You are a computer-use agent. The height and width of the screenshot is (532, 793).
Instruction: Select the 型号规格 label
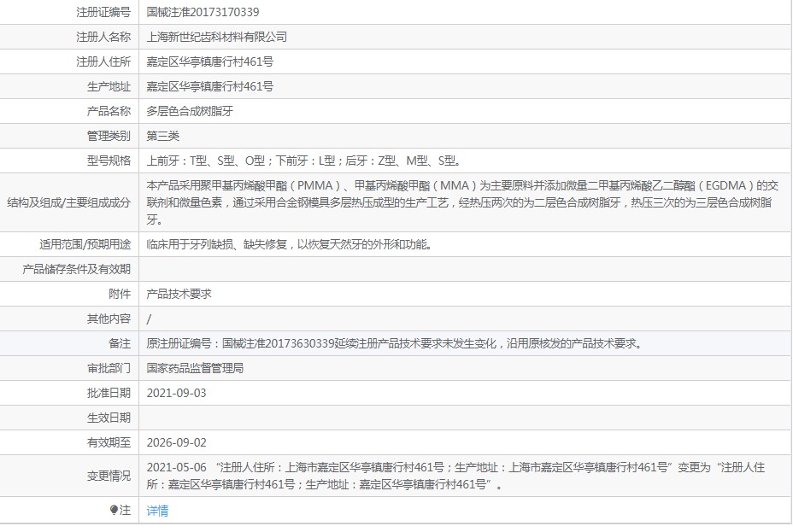(x=109, y=161)
